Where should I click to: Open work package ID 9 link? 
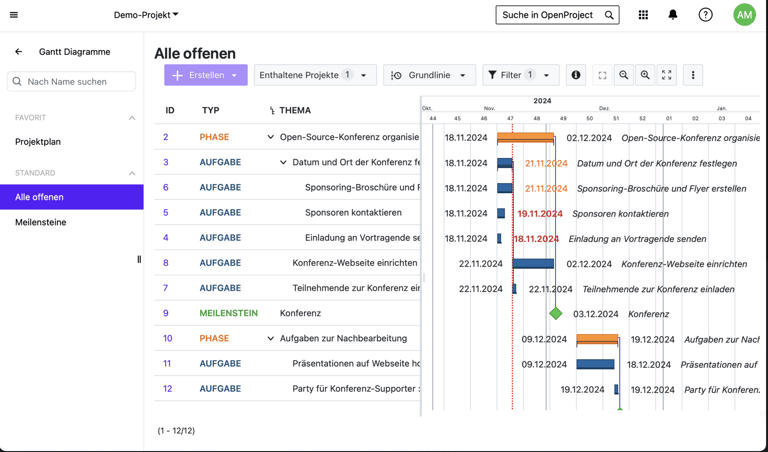[166, 313]
